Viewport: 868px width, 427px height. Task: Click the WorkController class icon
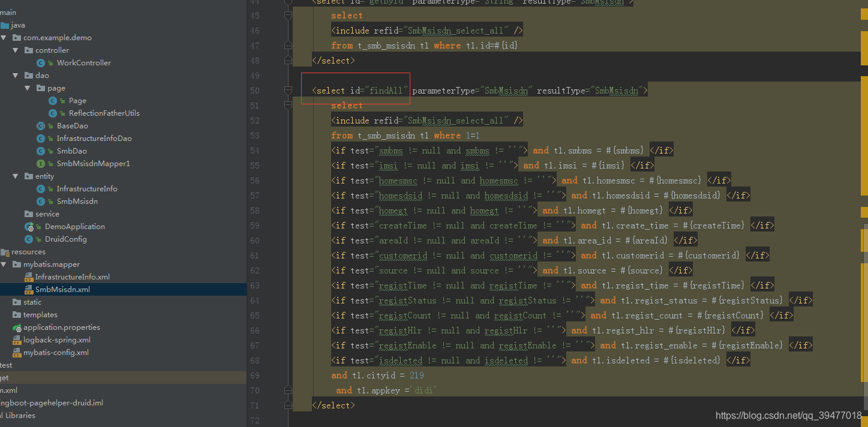(41, 63)
